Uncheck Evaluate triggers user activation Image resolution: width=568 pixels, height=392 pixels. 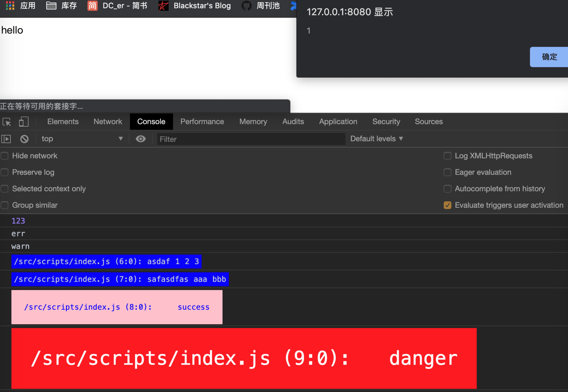447,205
